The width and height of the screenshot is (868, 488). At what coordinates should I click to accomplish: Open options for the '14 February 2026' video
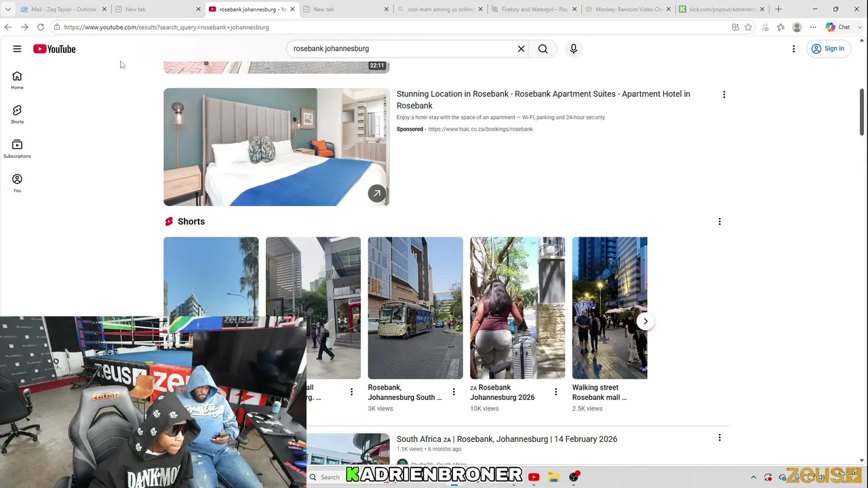click(719, 438)
